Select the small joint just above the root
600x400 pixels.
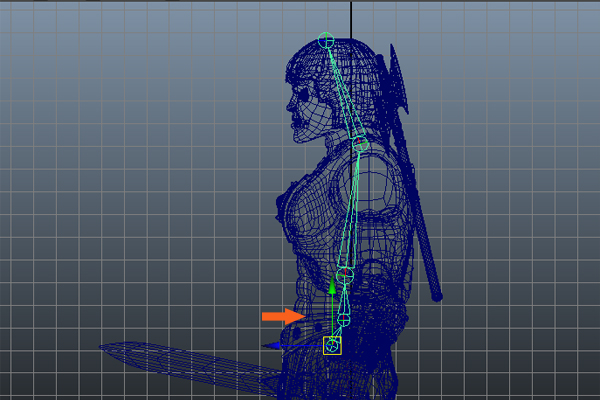click(x=344, y=320)
